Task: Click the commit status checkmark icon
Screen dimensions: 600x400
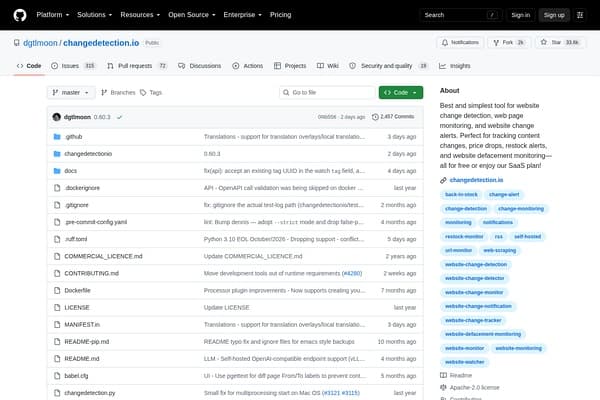Action: [119, 117]
